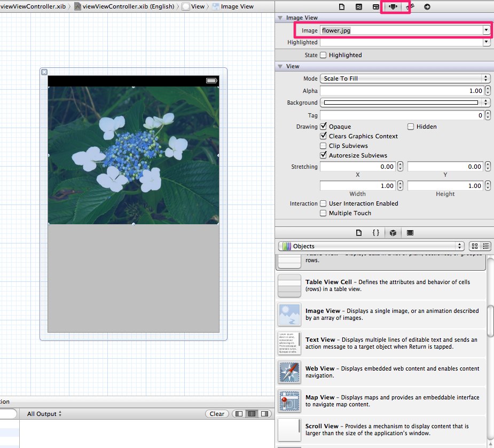
Task: Select the Image View breadcrumb item
Action: pyautogui.click(x=233, y=6)
